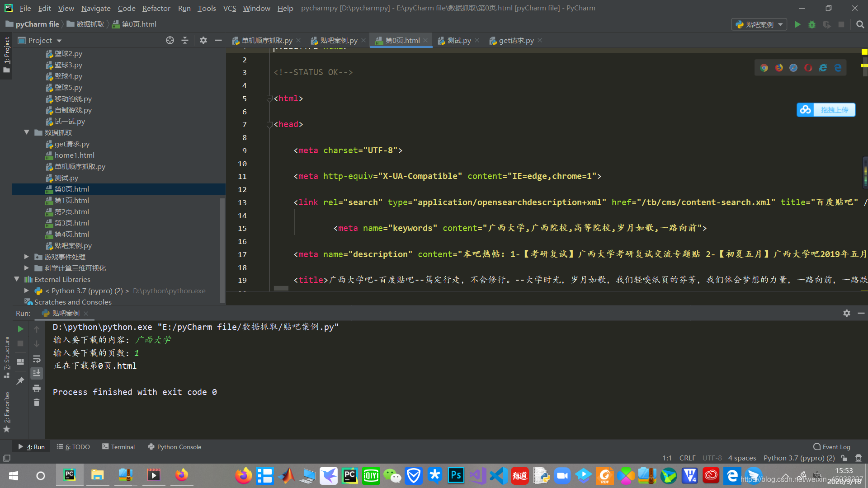
Task: Open the File menu
Action: [x=25, y=8]
